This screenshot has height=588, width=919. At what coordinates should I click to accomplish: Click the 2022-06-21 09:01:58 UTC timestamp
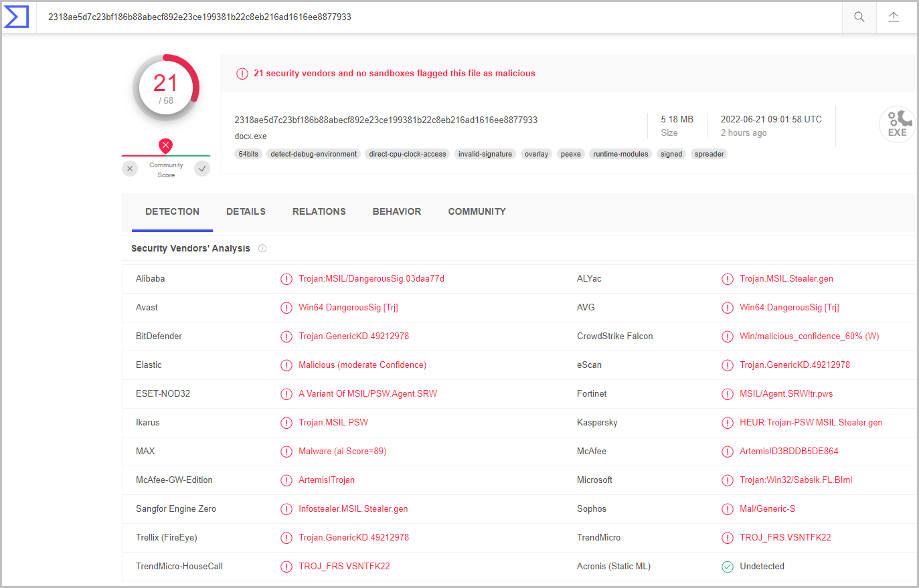pyautogui.click(x=771, y=119)
